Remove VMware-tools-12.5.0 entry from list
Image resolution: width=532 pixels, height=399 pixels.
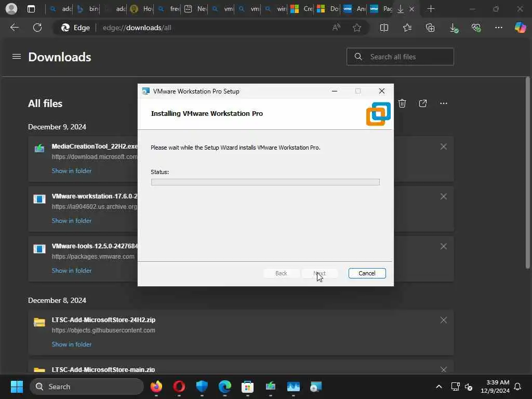point(444,246)
